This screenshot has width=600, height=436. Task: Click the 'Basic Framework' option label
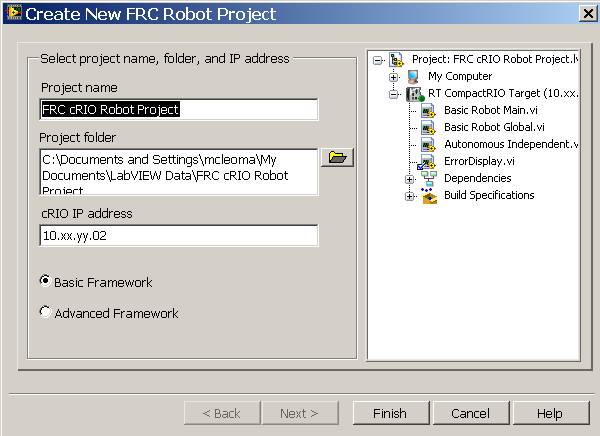103,283
